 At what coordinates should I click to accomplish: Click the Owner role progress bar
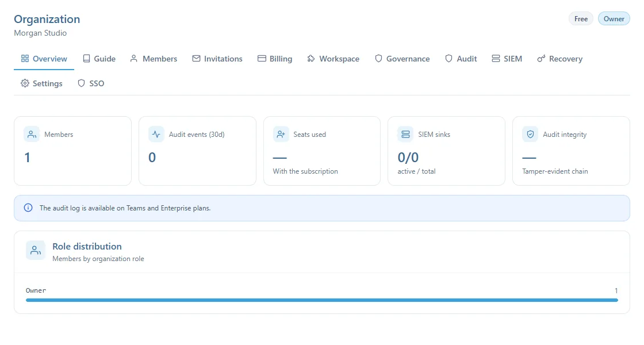click(321, 300)
